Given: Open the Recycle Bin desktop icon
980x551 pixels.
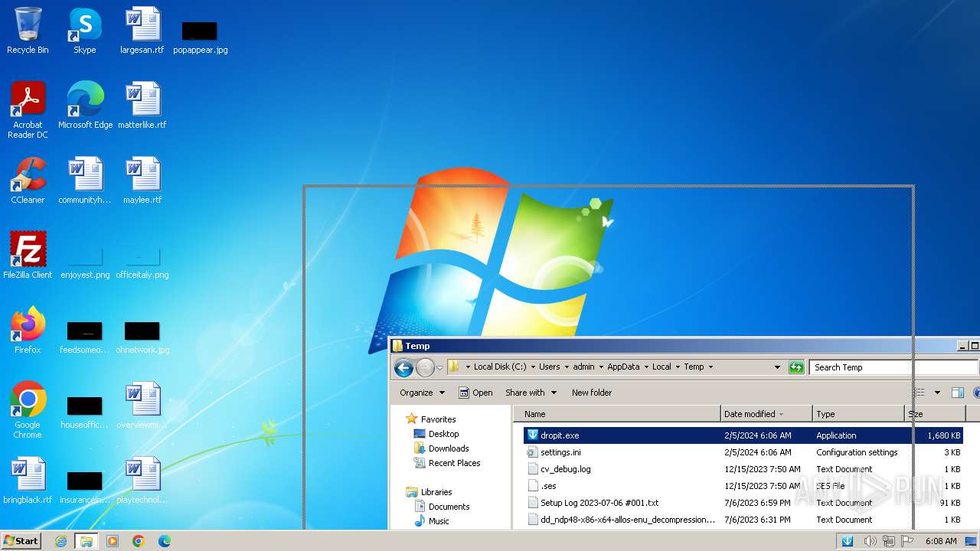Looking at the screenshot, I should (x=28, y=31).
